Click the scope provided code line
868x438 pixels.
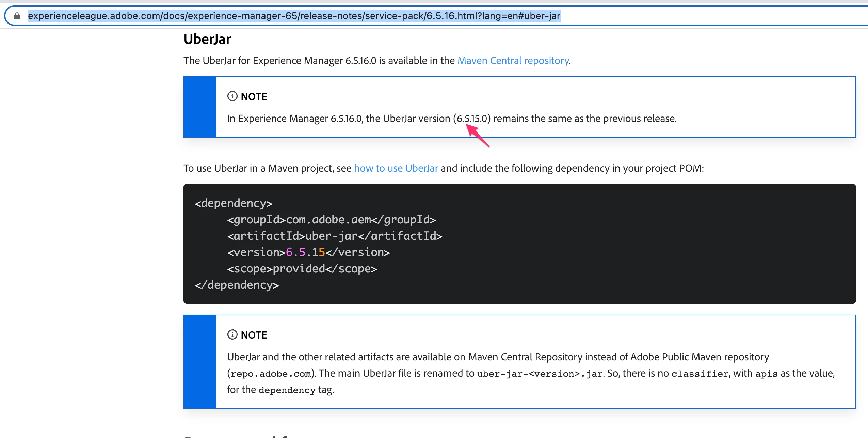click(x=302, y=269)
